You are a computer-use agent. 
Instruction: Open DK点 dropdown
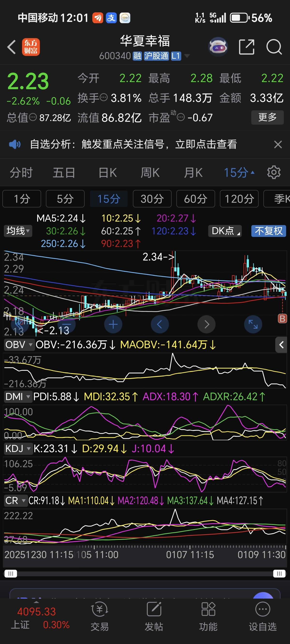(x=225, y=231)
